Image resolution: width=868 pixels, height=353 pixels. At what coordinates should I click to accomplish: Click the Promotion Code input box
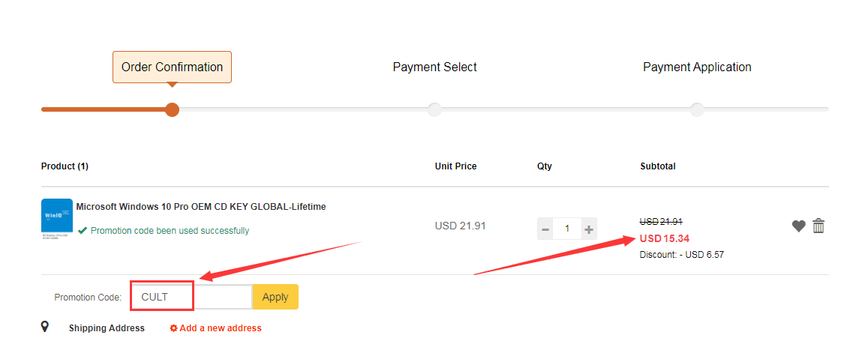(x=191, y=297)
